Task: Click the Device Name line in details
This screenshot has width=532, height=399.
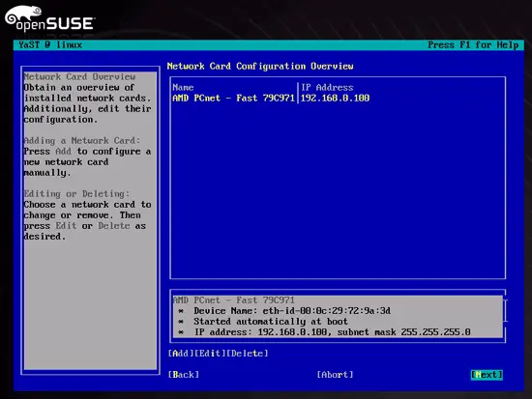Action: point(292,311)
